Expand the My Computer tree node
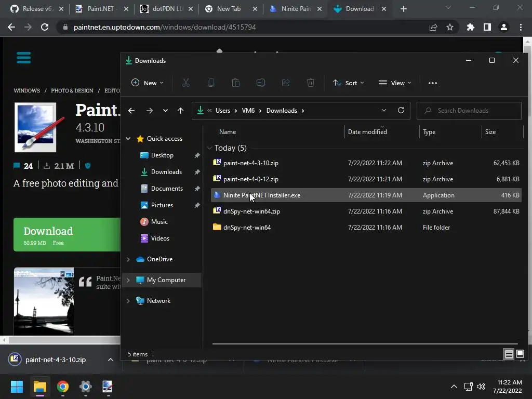Image resolution: width=532 pixels, height=399 pixels. (128, 280)
